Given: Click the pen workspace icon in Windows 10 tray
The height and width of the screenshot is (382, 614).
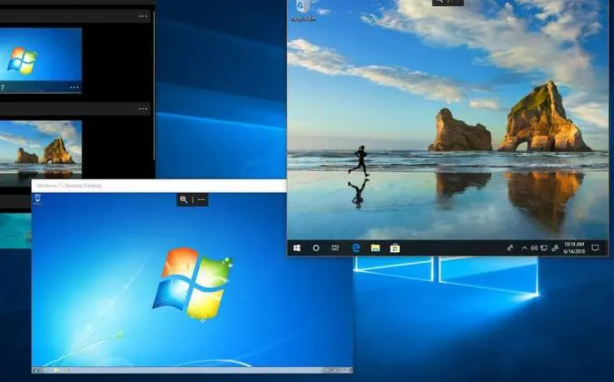Looking at the screenshot, I should click(x=555, y=248).
